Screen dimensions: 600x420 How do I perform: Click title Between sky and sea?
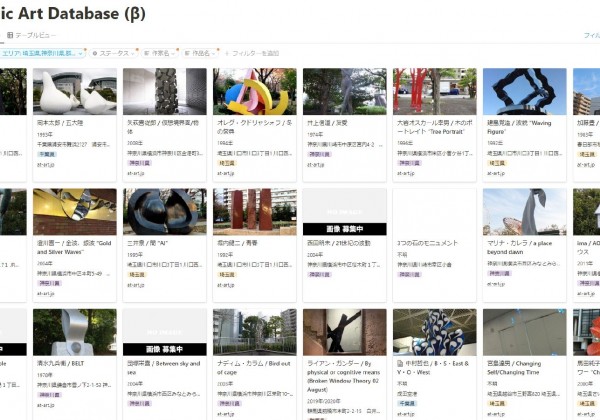(164, 368)
